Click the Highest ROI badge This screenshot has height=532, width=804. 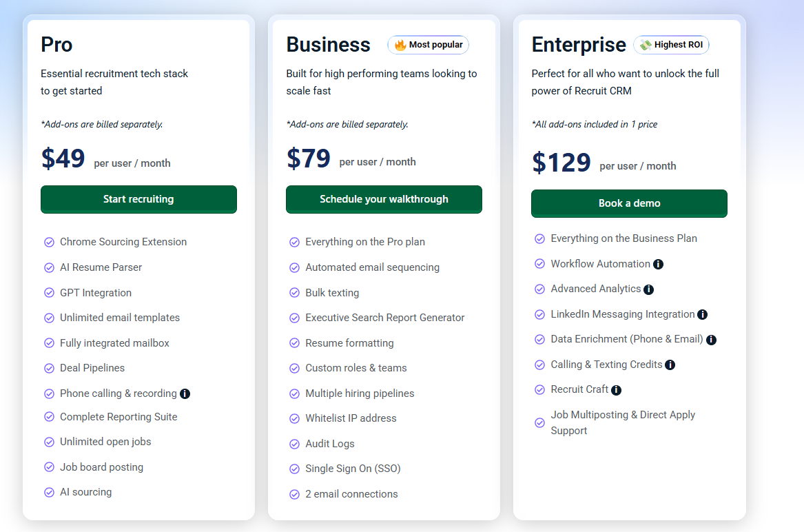pos(671,45)
